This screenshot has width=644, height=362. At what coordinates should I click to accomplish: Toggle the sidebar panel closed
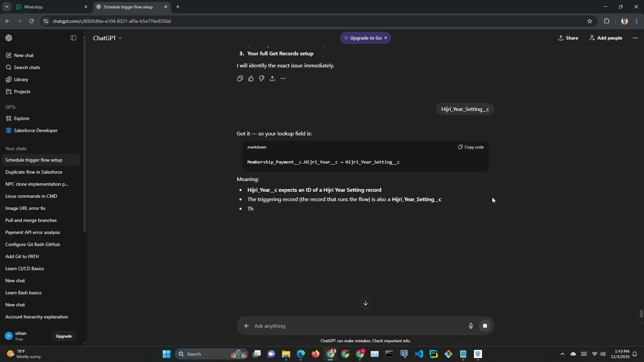(x=73, y=38)
